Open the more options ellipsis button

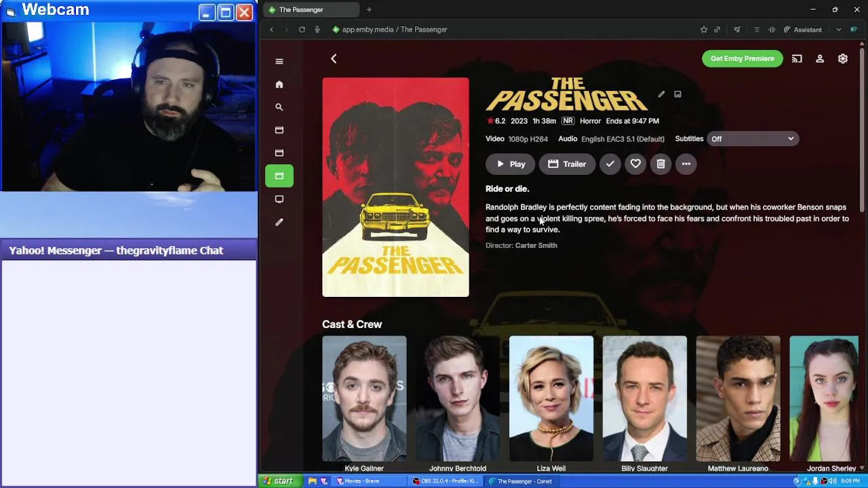686,164
